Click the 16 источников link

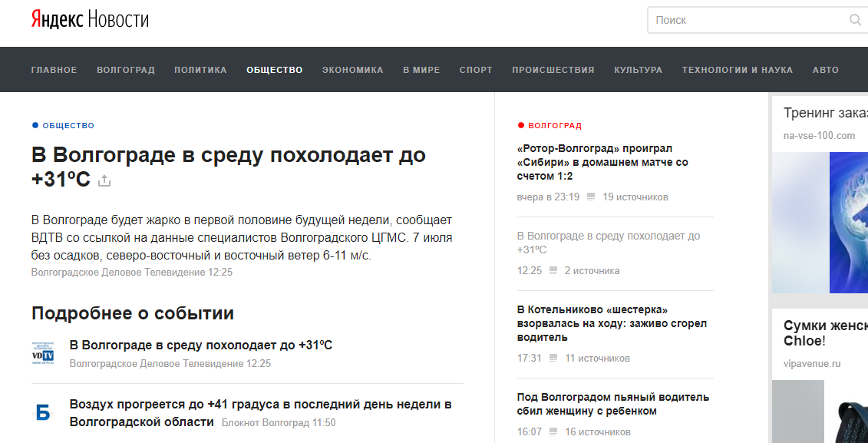click(598, 432)
